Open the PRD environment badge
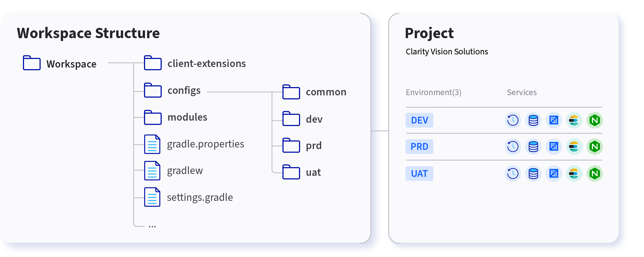 click(419, 147)
